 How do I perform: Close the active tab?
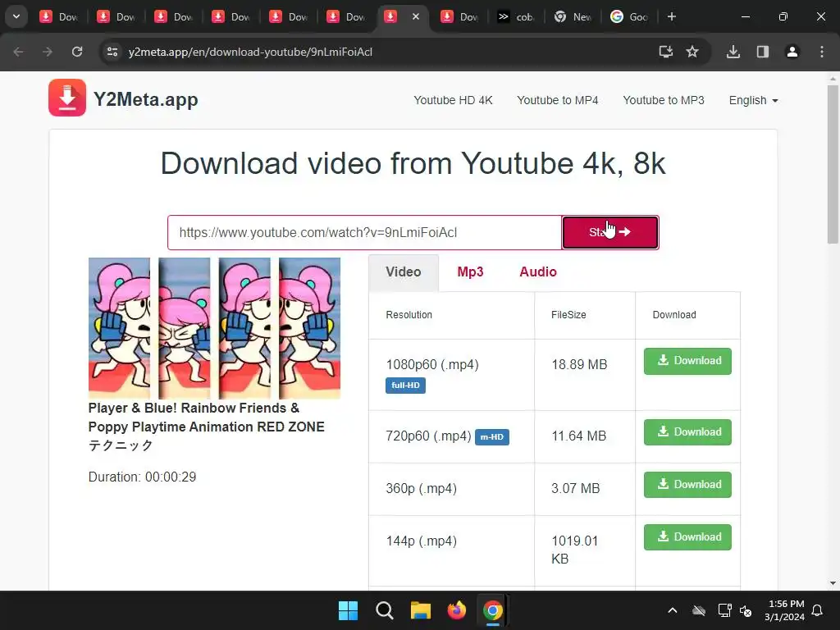(x=416, y=16)
